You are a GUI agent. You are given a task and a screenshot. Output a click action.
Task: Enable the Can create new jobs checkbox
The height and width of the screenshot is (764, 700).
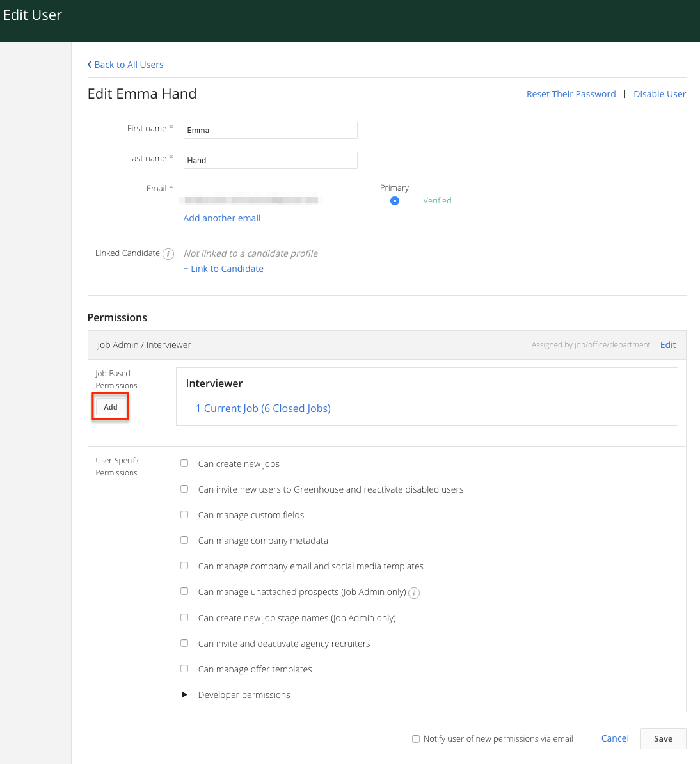(184, 463)
